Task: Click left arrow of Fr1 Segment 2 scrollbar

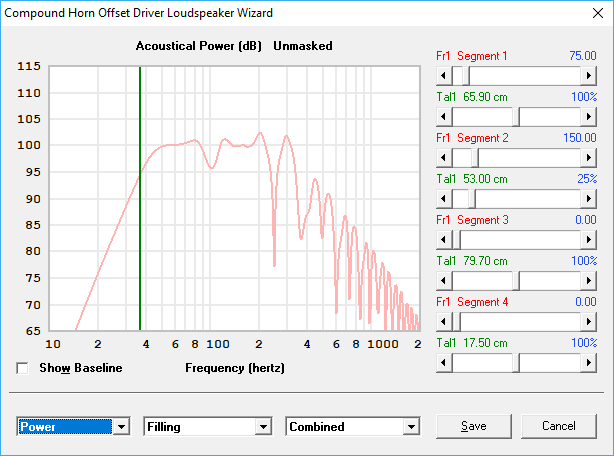Action: click(444, 158)
